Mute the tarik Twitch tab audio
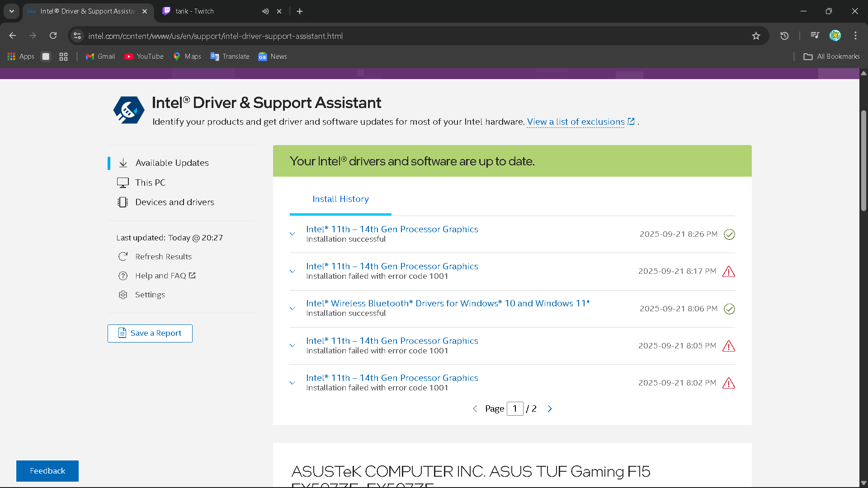 point(265,11)
